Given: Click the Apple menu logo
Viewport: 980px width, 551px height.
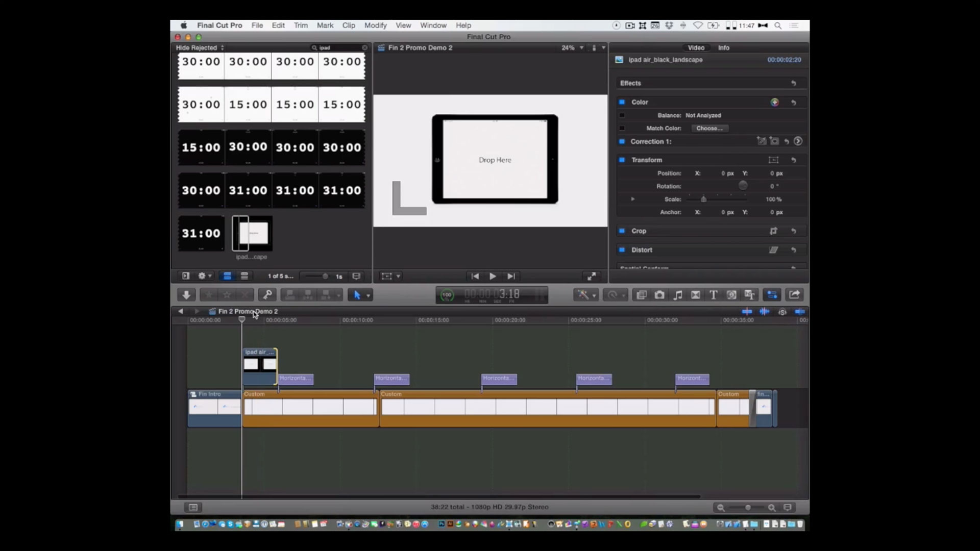Looking at the screenshot, I should 184,26.
